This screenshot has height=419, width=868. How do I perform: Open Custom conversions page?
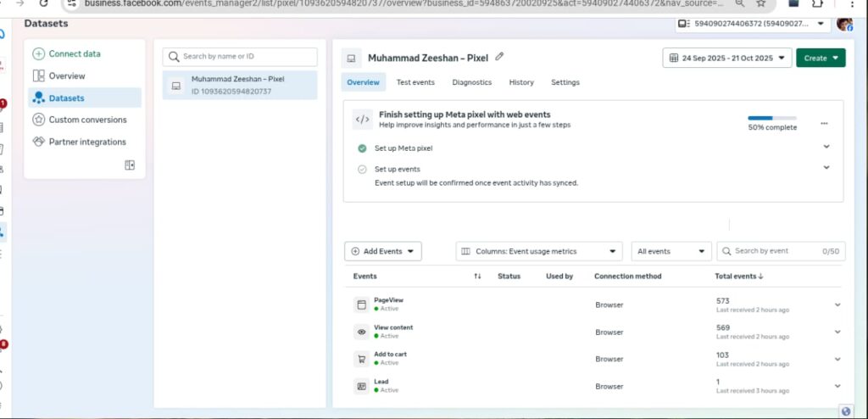tap(80, 120)
